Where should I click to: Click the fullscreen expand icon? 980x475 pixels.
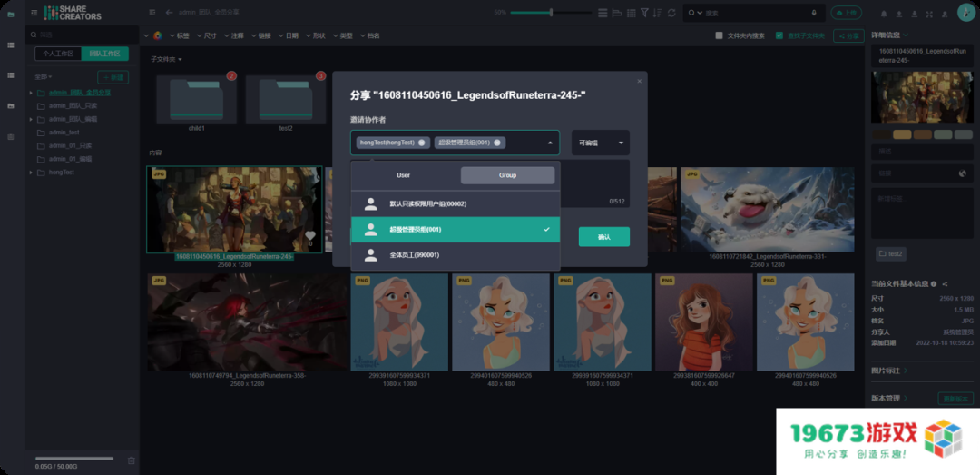[927, 14]
